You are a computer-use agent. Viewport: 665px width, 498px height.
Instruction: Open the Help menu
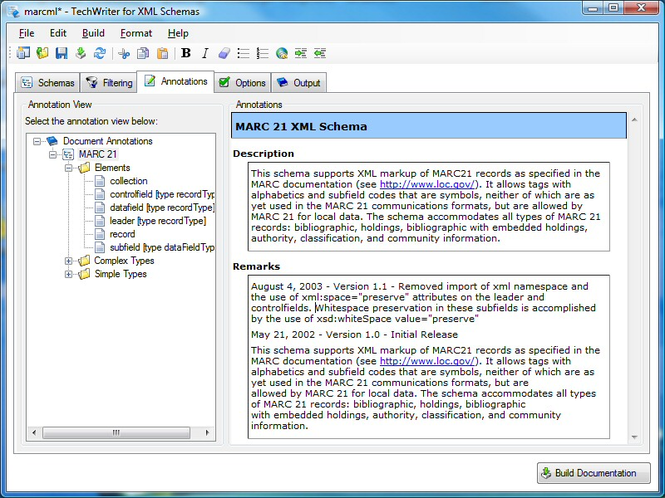178,33
